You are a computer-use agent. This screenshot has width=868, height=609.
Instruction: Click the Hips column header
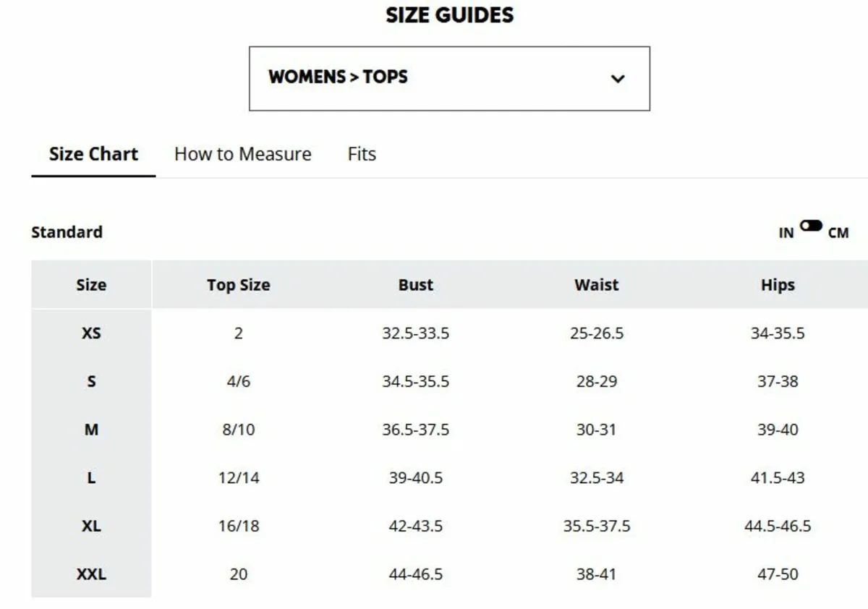pyautogui.click(x=778, y=285)
